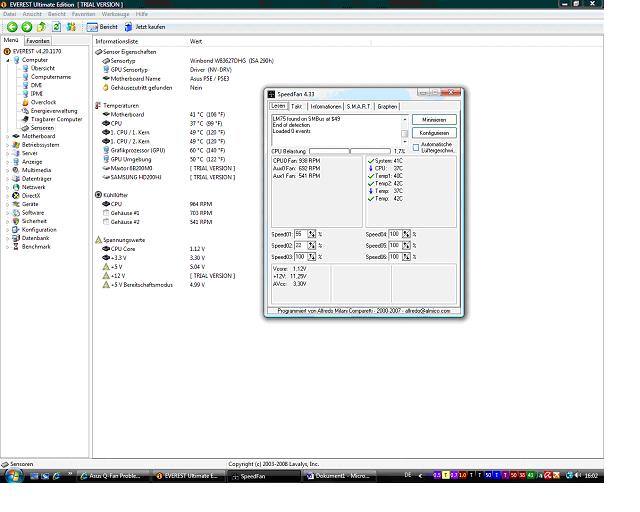Image resolution: width=640 pixels, height=512 pixels.
Task: Expand the Multimedia tree node
Action: coord(8,170)
